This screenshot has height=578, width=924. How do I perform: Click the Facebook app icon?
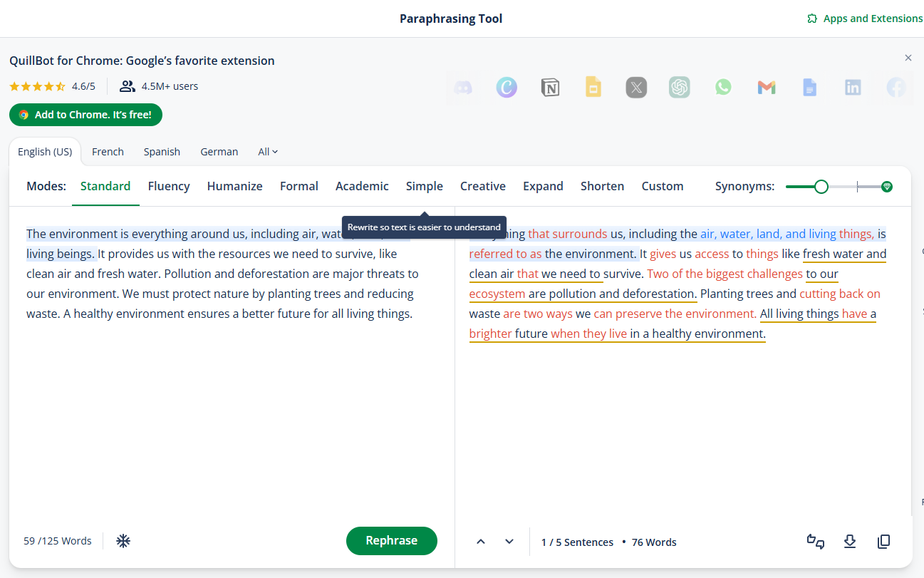pos(896,88)
